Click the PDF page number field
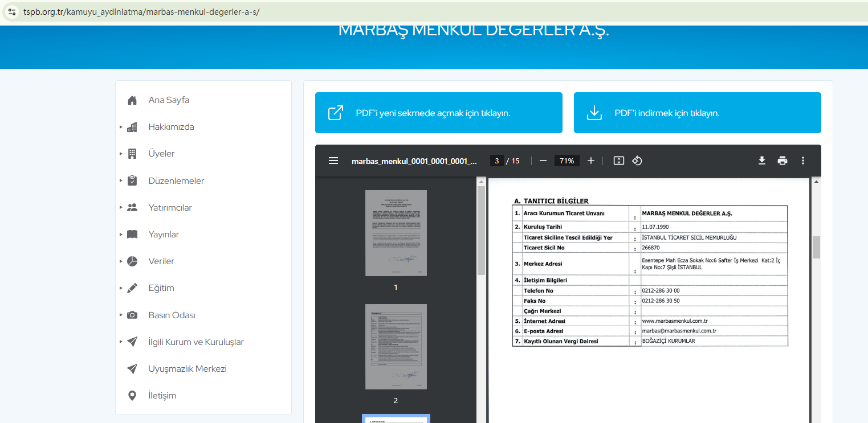Screen dimensions: 868x423 coord(496,161)
